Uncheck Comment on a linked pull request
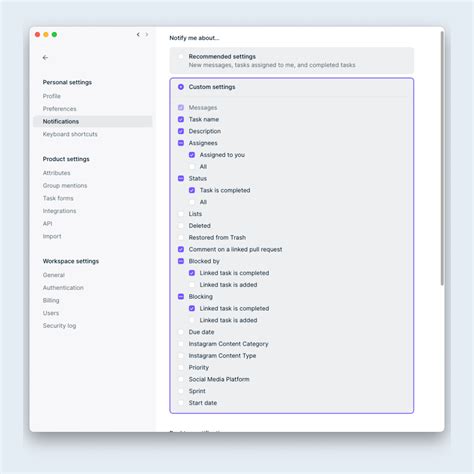The image size is (474, 474). [x=181, y=249]
